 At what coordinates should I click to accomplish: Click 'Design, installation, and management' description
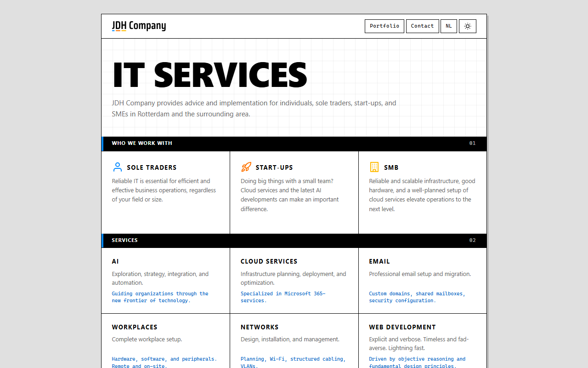point(290,339)
